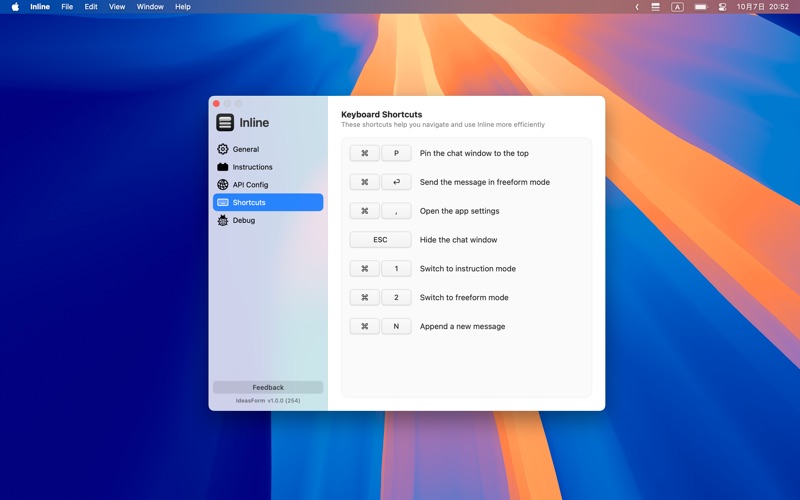The height and width of the screenshot is (500, 800).
Task: Click the Inline app logo icon
Action: [x=225, y=123]
